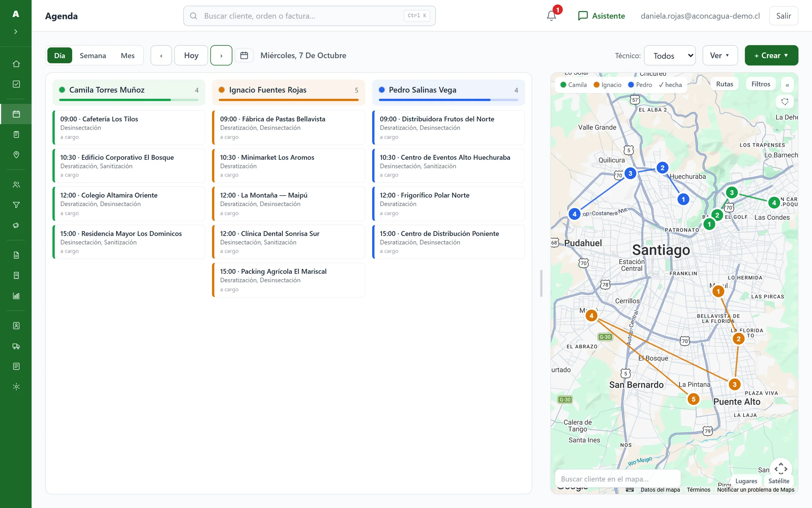This screenshot has height=508, width=812.
Task: Focus the Buscar cliente, orden o factura field
Action: (309, 16)
